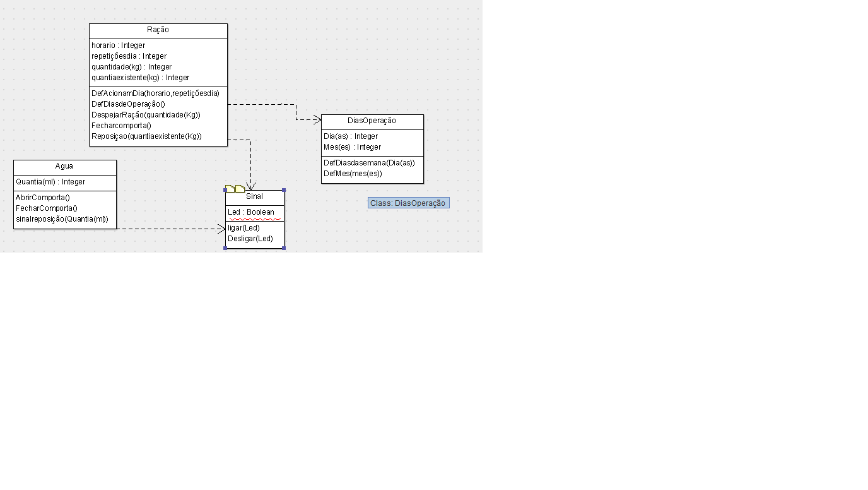Select the Agua class title
This screenshot has width=868, height=490.
[64, 166]
